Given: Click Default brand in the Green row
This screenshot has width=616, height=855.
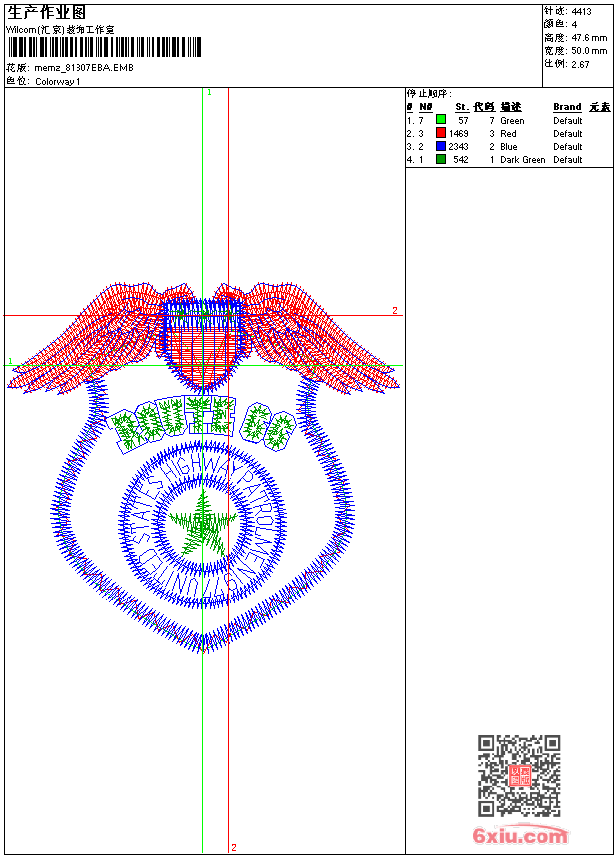Looking at the screenshot, I should [568, 121].
